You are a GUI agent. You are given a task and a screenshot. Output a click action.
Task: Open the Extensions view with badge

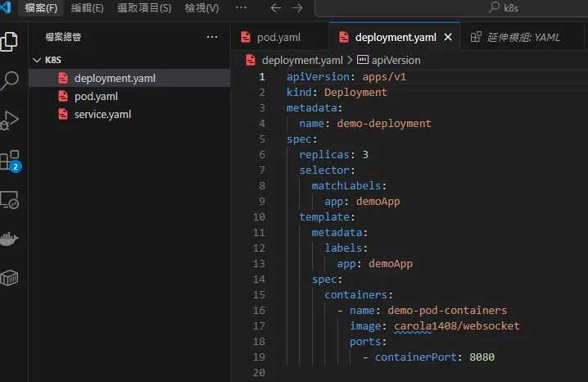[10, 160]
